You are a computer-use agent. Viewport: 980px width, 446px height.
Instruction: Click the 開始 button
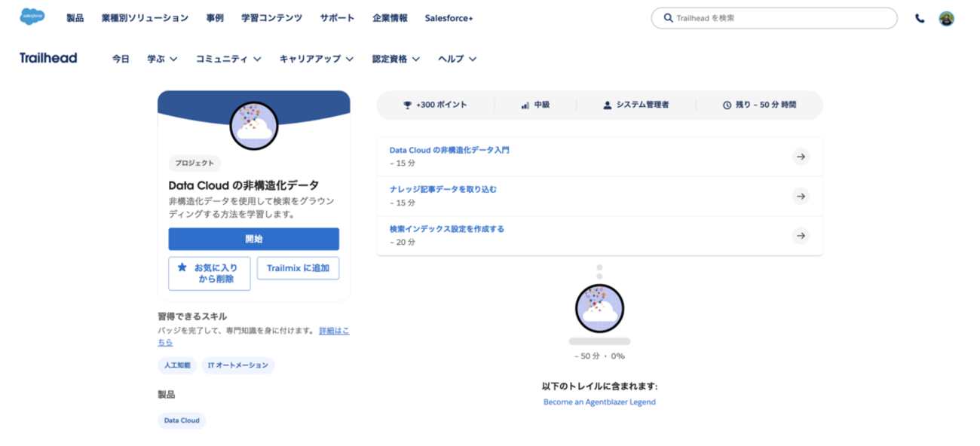pos(254,239)
